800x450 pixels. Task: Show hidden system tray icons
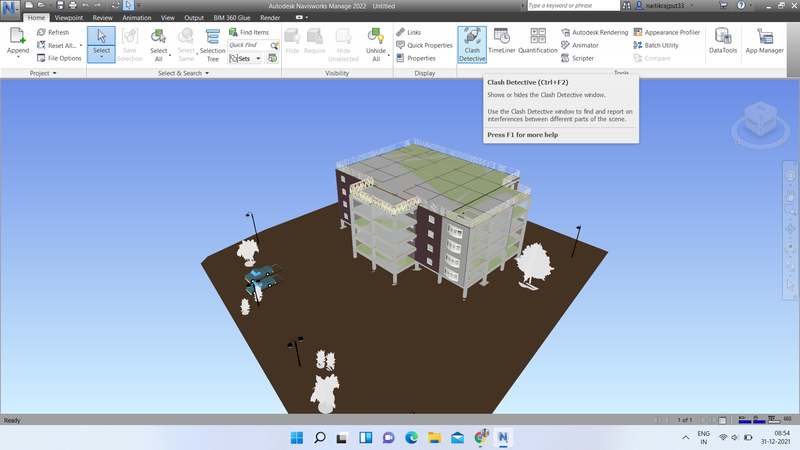pyautogui.click(x=685, y=438)
